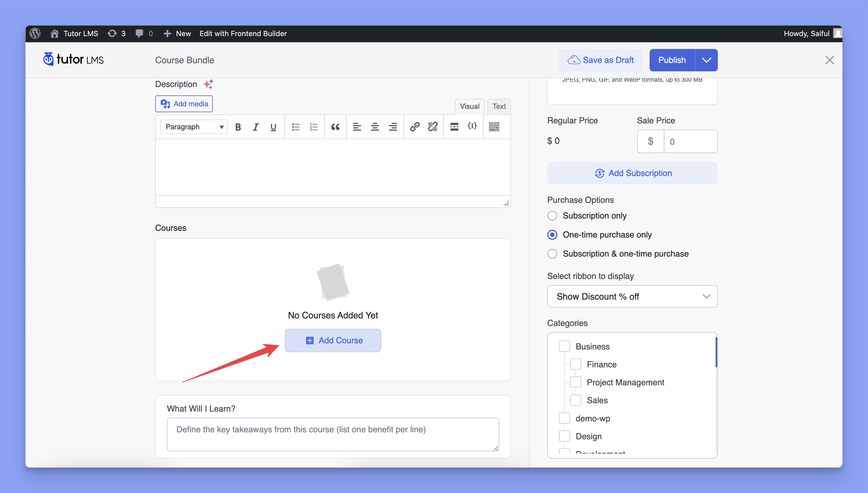
Task: Click the Sale Price input field
Action: (x=690, y=141)
